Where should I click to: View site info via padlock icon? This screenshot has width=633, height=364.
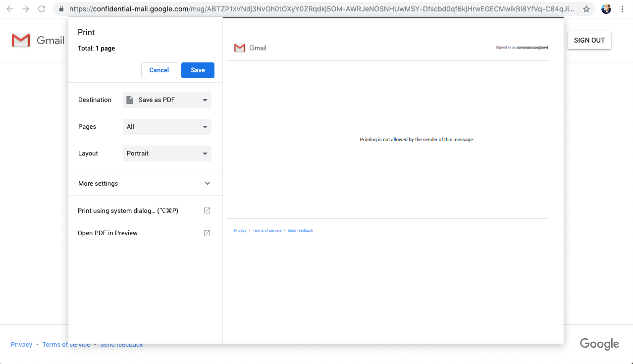coord(61,9)
